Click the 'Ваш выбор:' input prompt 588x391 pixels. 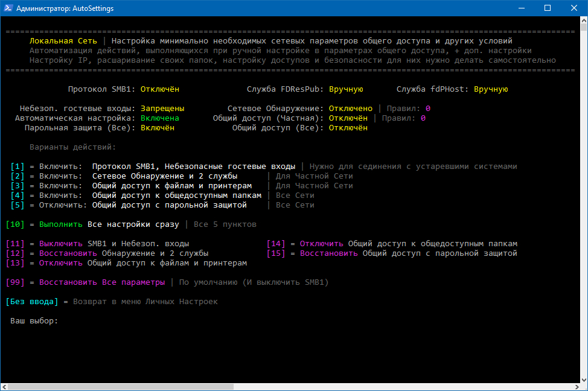click(34, 321)
